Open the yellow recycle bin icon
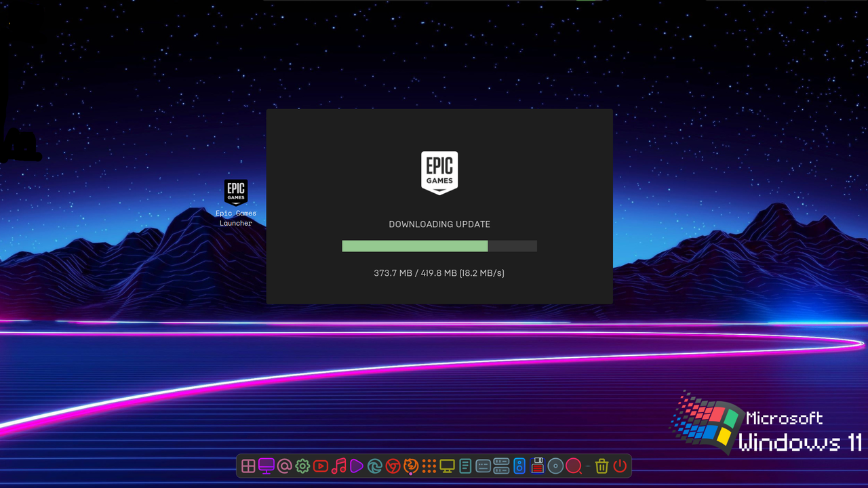Screen dimensions: 868x488 coord(601,466)
